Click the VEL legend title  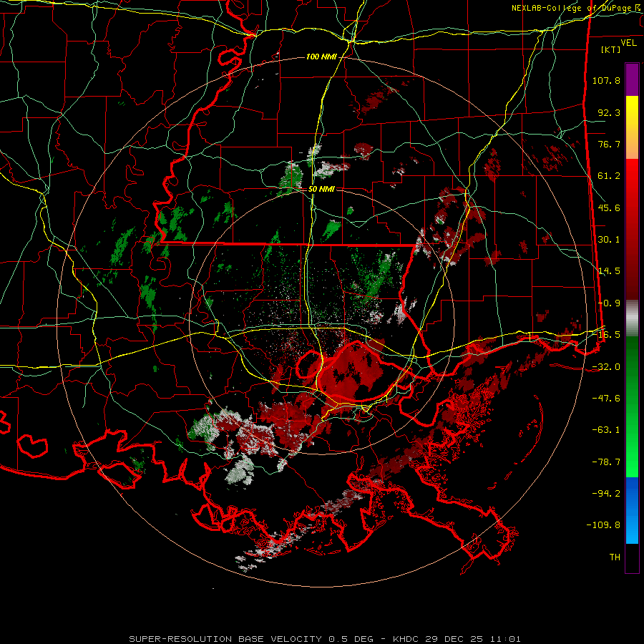[x=628, y=42]
